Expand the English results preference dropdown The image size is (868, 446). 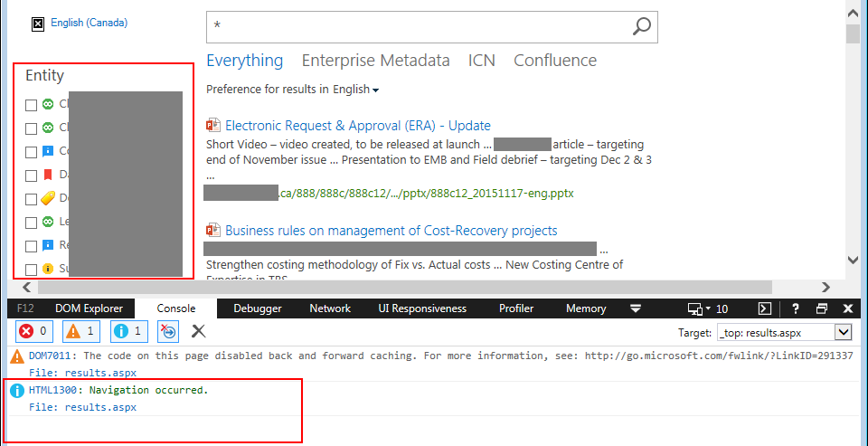(375, 90)
